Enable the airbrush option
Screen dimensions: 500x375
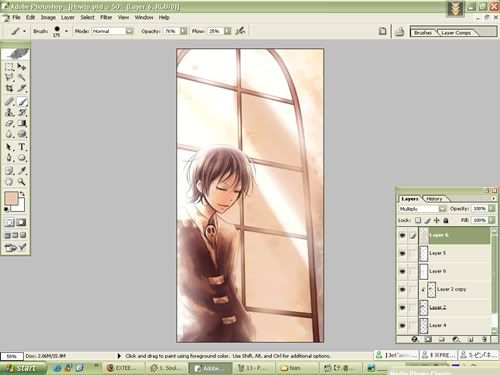pos(240,31)
